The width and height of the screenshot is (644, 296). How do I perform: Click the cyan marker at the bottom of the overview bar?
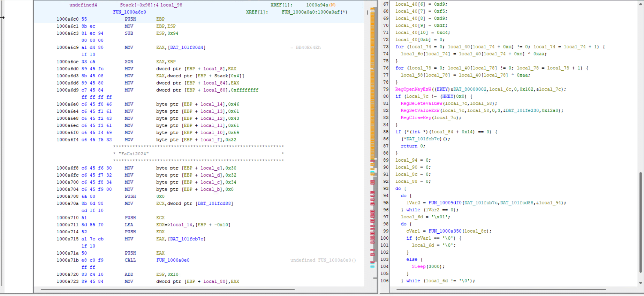[372, 266]
